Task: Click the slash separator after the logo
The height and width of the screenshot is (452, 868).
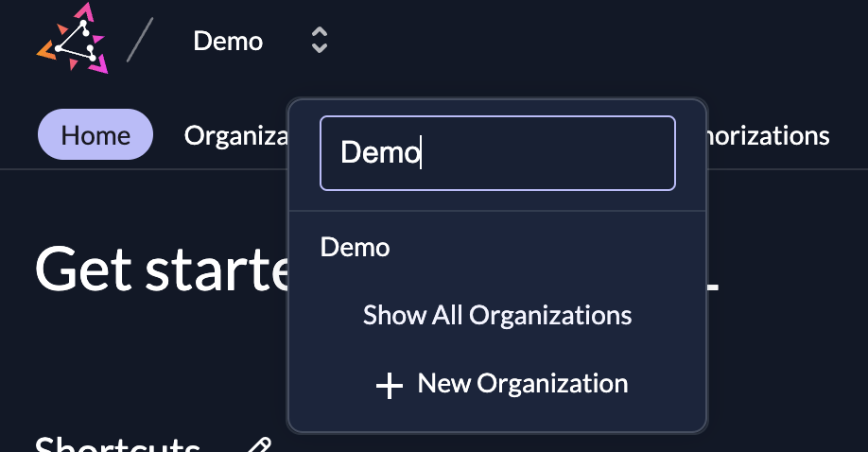Action: [x=140, y=40]
